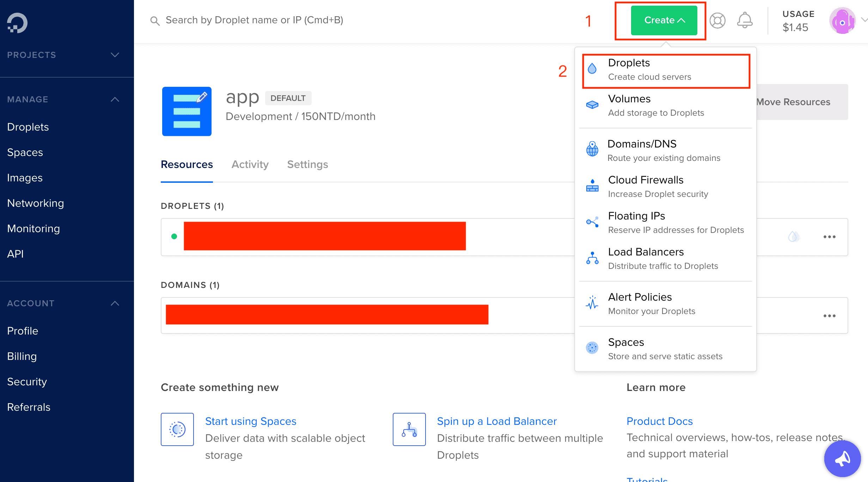Open Profile in the sidebar

click(23, 331)
